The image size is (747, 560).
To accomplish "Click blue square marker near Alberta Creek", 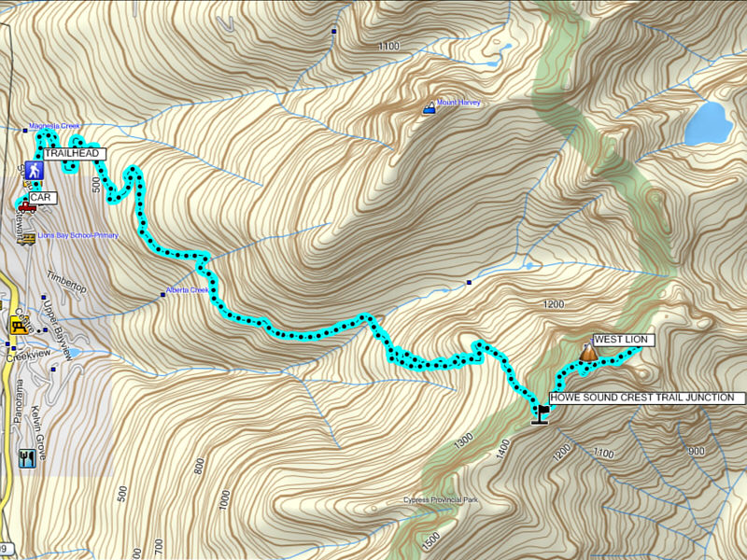I will (162, 295).
